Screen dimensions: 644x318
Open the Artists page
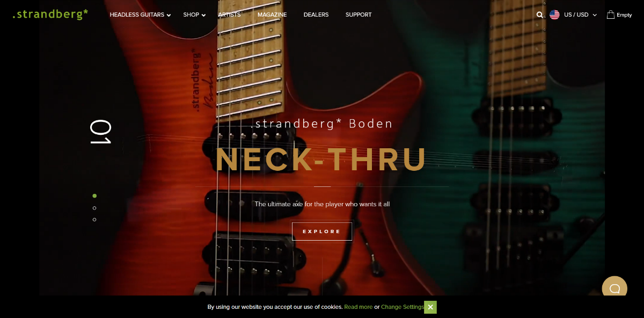click(229, 15)
